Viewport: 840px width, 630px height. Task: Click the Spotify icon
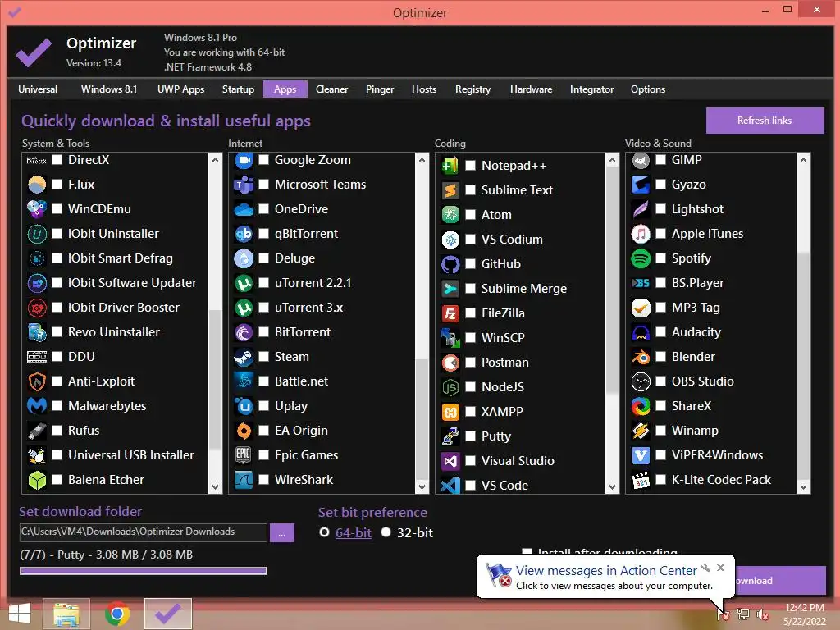point(641,258)
